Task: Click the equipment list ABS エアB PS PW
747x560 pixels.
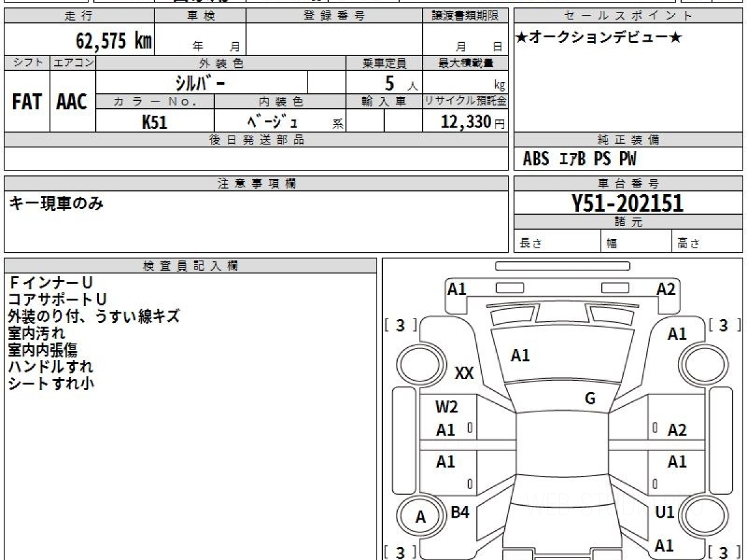Action: [x=580, y=159]
